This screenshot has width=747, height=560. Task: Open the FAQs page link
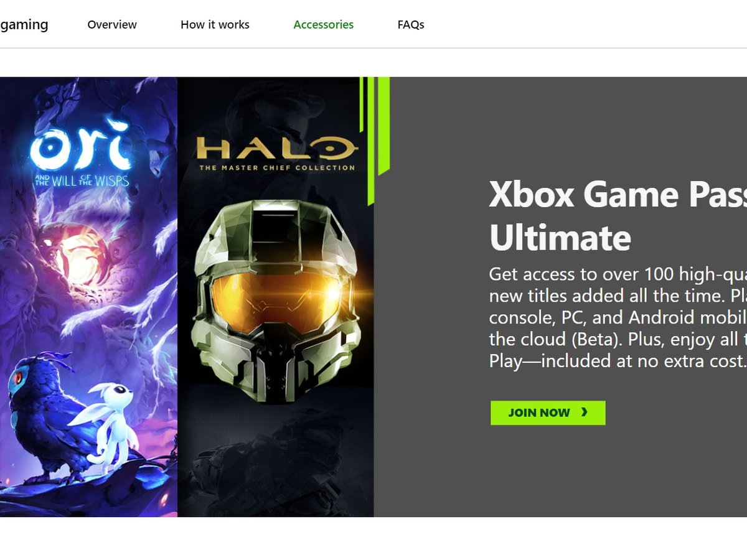pyautogui.click(x=411, y=25)
